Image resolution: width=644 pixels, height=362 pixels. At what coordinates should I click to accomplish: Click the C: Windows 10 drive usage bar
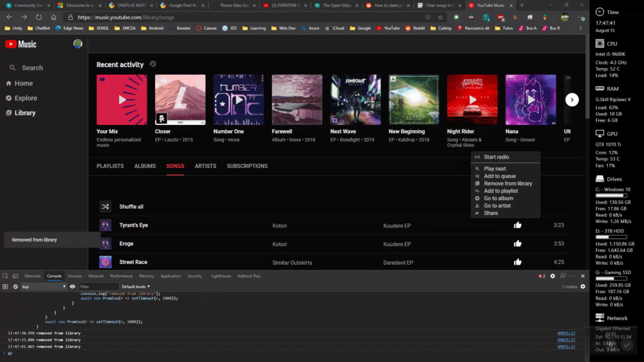(x=611, y=196)
